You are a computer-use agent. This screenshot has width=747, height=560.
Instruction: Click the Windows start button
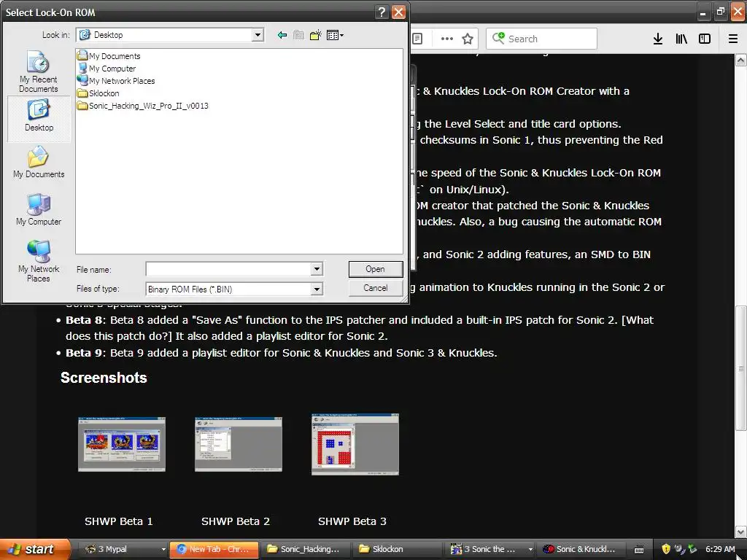click(35, 549)
